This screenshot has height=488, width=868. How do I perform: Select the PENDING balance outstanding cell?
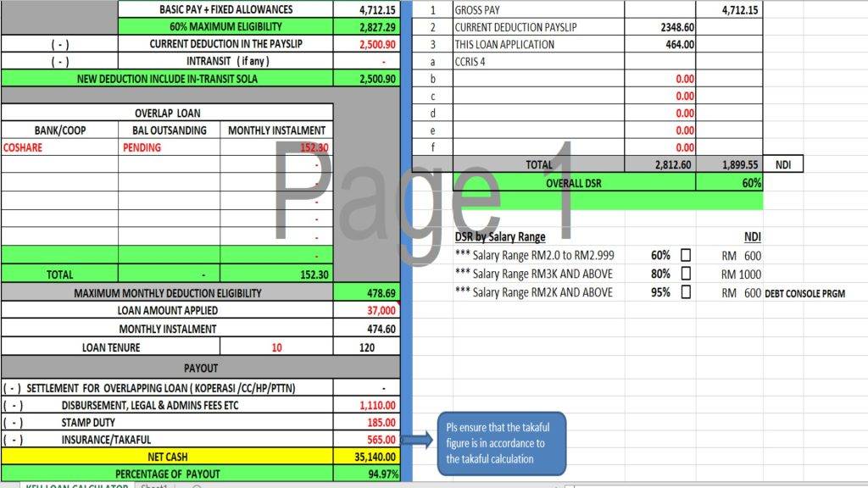tap(169, 147)
